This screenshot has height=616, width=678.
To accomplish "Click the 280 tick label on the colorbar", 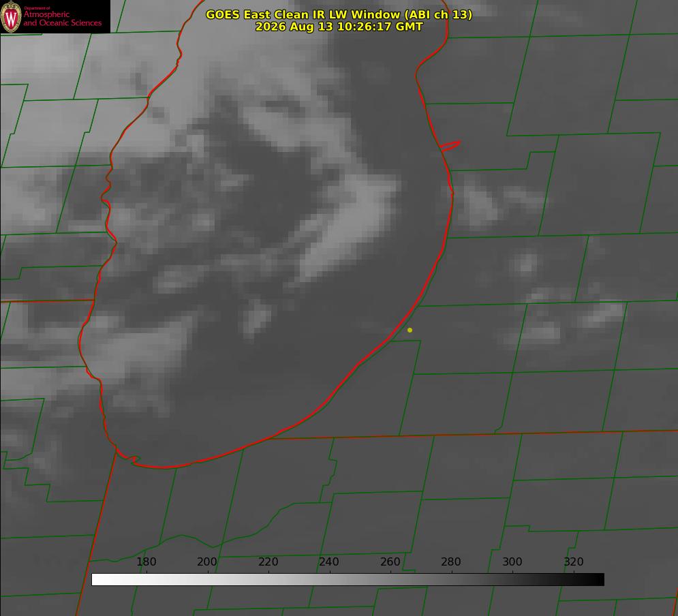I will click(x=451, y=561).
